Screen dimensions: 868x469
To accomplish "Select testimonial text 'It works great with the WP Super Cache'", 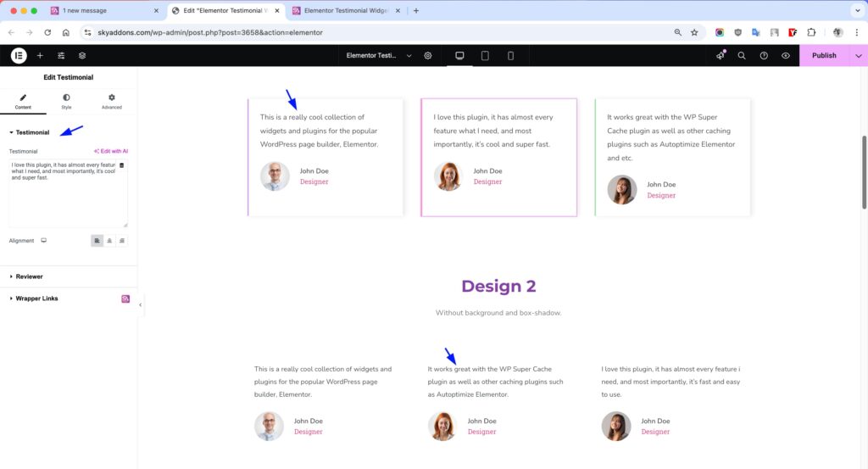I will [x=490, y=369].
